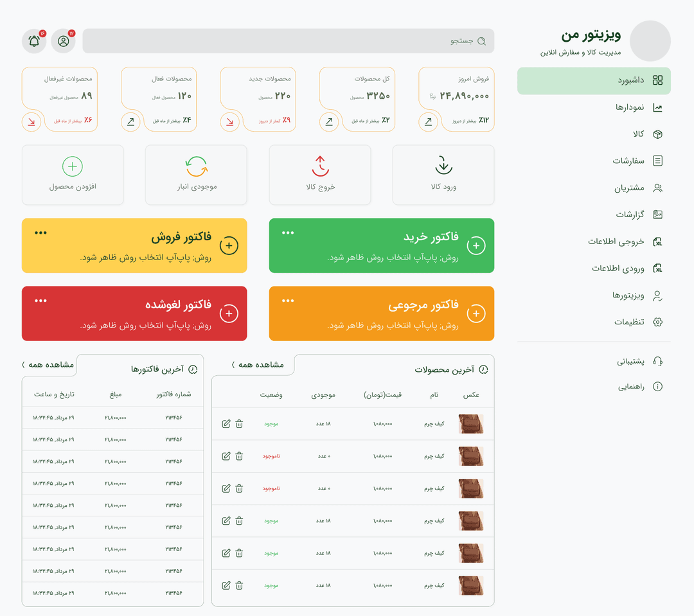The image size is (694, 616).
Task: Open the user profile icon
Action: click(x=63, y=41)
